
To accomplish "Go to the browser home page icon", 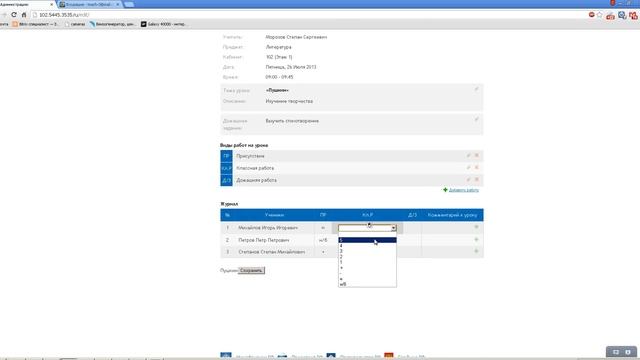I will click(24, 15).
